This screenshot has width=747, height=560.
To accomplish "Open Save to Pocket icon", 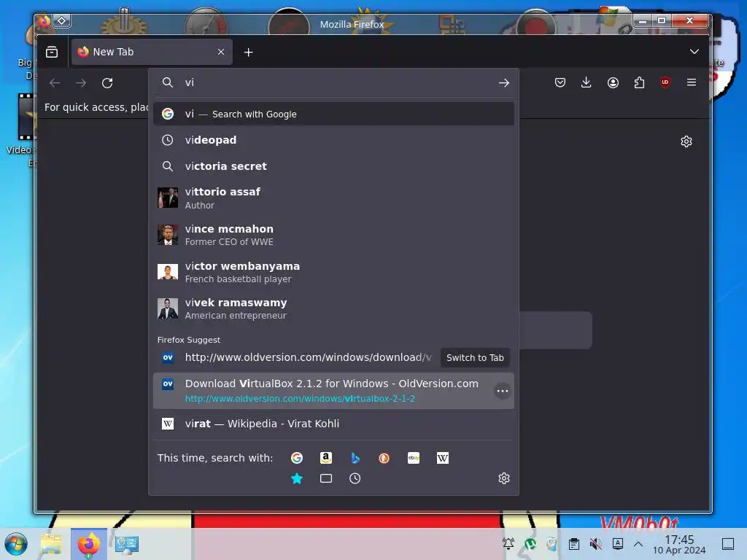I will click(560, 82).
